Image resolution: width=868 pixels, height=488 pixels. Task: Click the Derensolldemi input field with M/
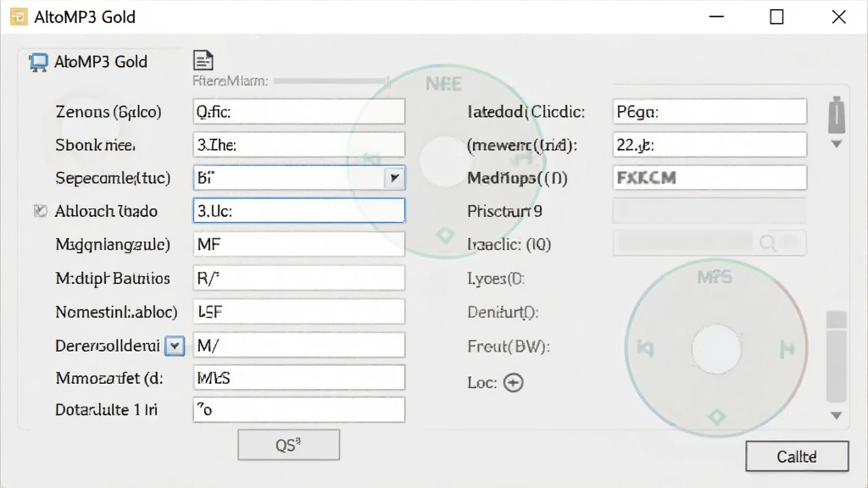(x=299, y=346)
